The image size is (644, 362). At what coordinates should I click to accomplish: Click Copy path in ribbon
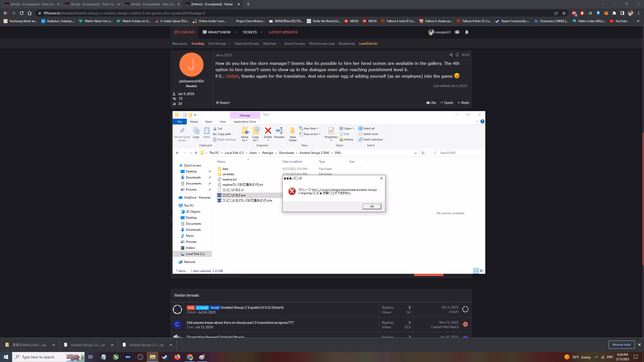[x=222, y=134]
